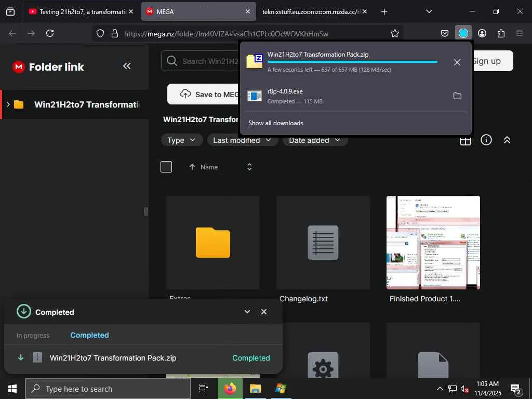Open the blank document file card
532x399 pixels.
pyautogui.click(x=433, y=351)
